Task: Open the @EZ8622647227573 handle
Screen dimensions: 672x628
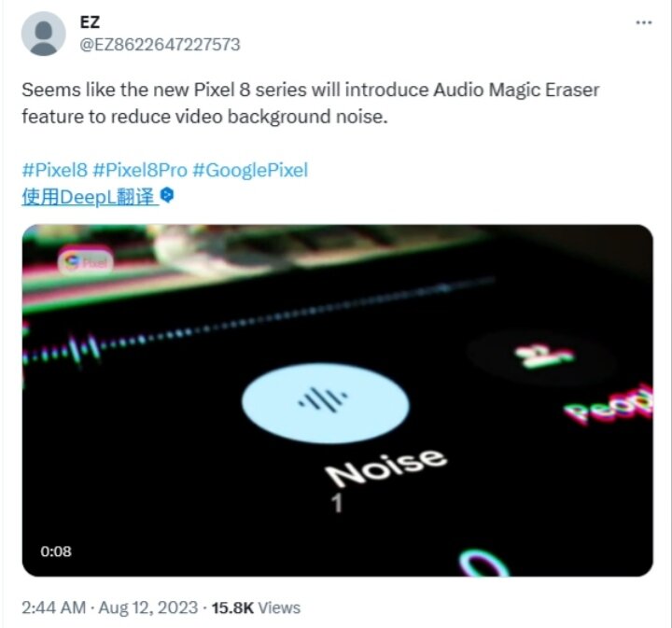Action: (x=160, y=45)
